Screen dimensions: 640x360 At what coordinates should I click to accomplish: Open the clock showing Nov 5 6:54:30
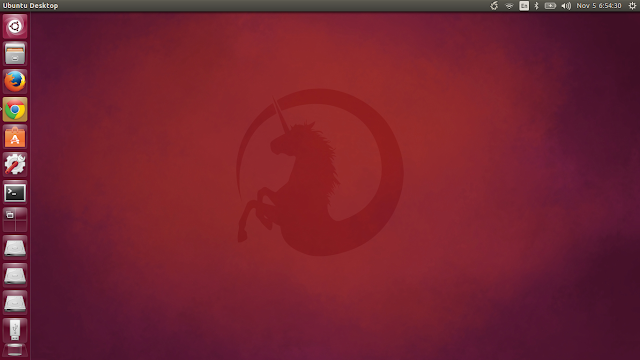[599, 6]
